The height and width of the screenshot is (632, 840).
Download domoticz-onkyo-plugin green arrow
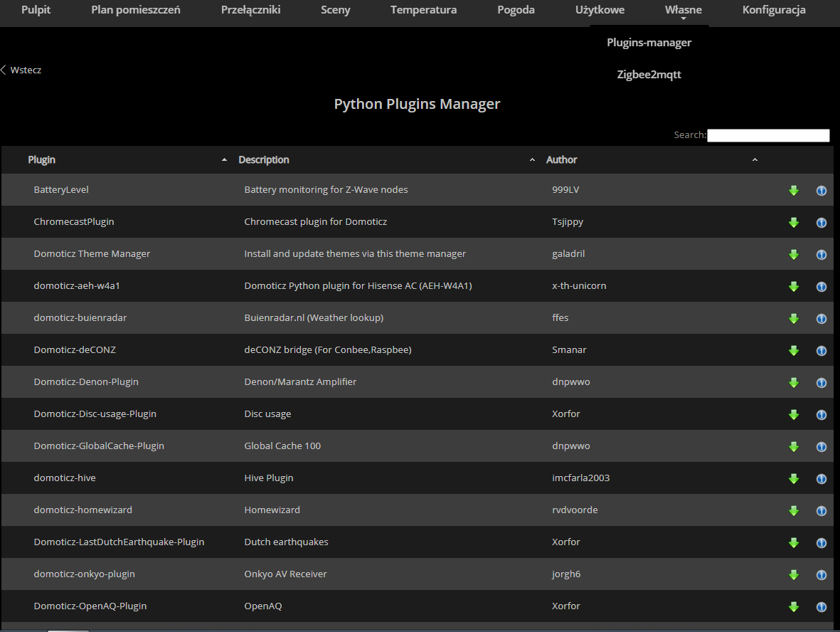click(793, 574)
